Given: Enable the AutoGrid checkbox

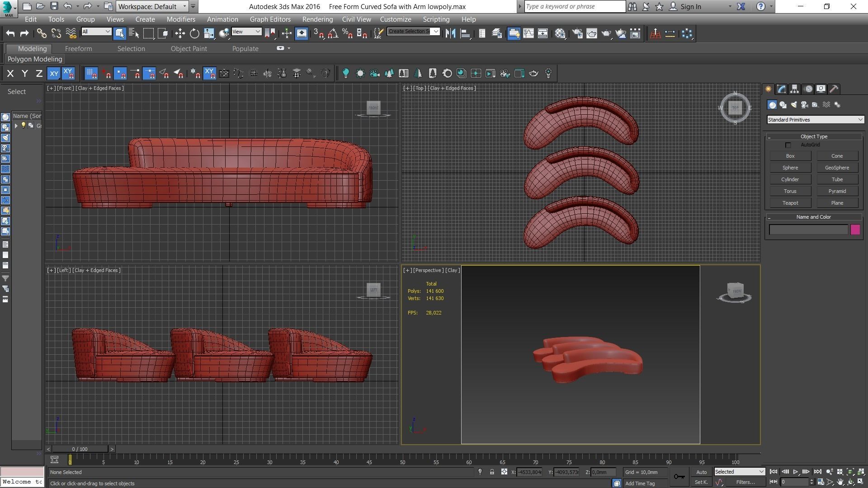Looking at the screenshot, I should coord(788,145).
